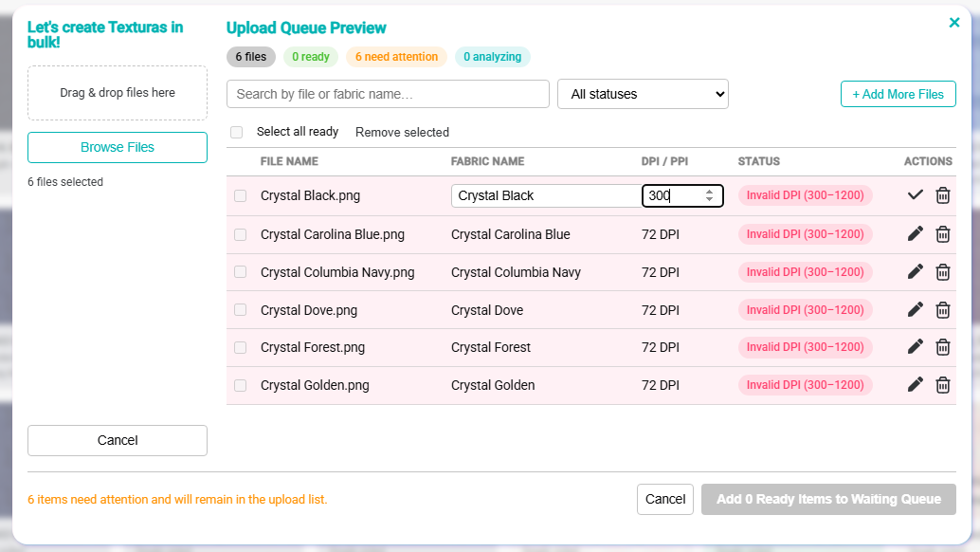Filter by 0 ready badge

click(x=311, y=57)
